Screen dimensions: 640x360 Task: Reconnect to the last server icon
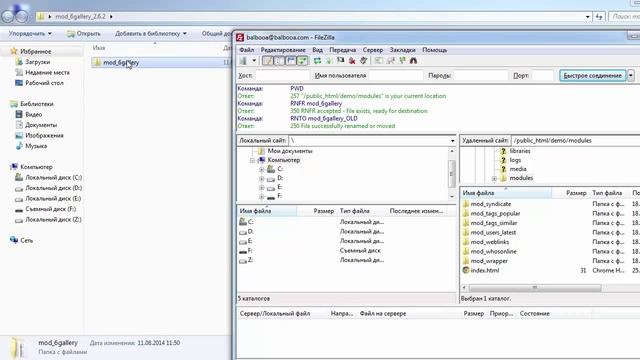pos(363,61)
